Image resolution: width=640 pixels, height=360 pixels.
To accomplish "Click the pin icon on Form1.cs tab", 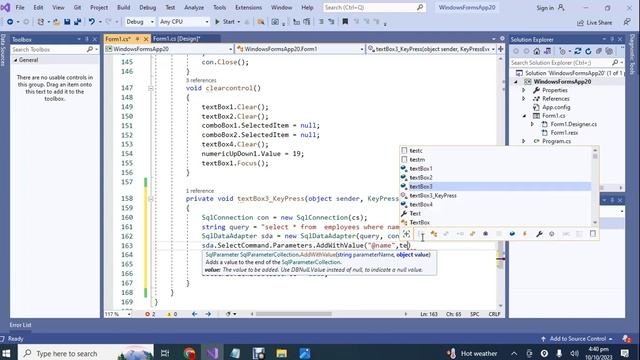I will pos(137,39).
